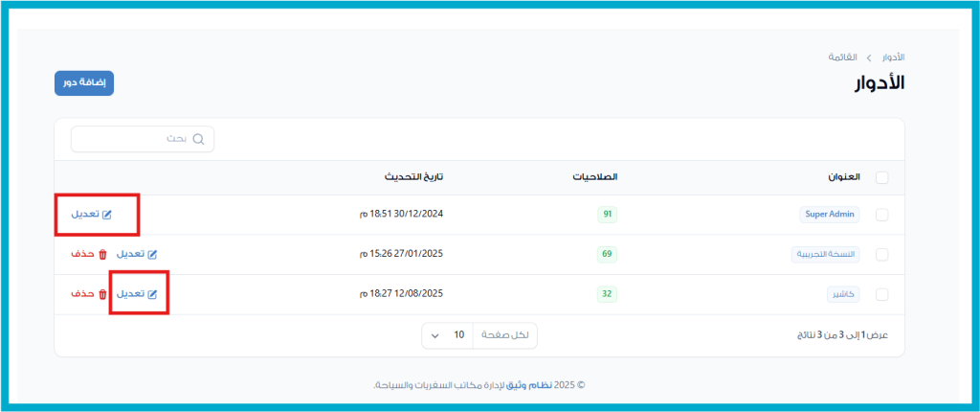Click the حذف text for كاشير role
This screenshot has height=412, width=980.
tap(82, 293)
